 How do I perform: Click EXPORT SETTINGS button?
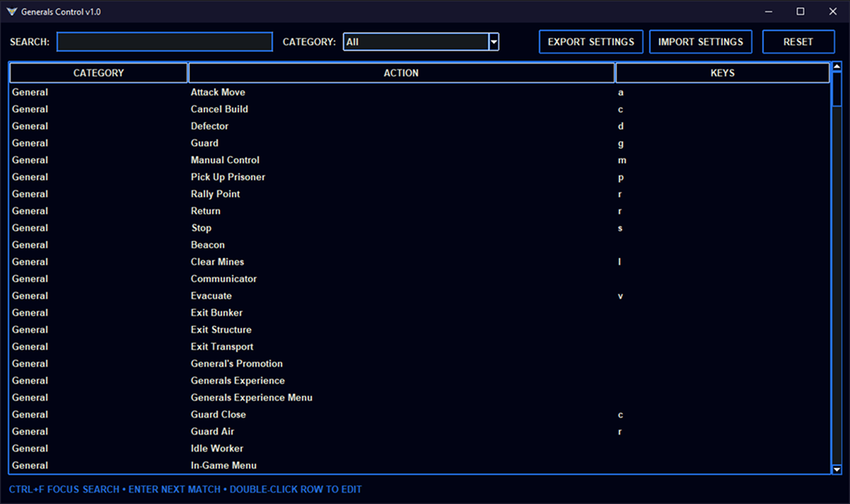[x=591, y=42]
